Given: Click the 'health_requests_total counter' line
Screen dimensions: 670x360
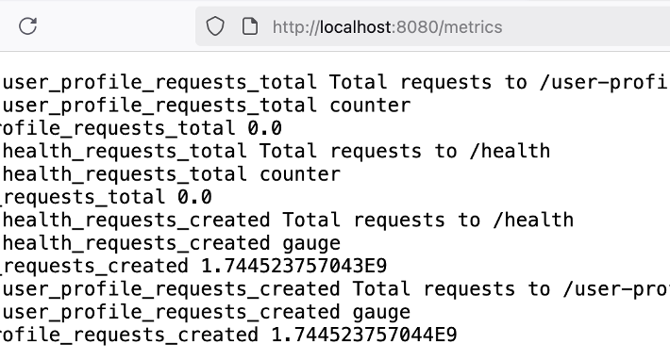Looking at the screenshot, I should coord(171,174).
